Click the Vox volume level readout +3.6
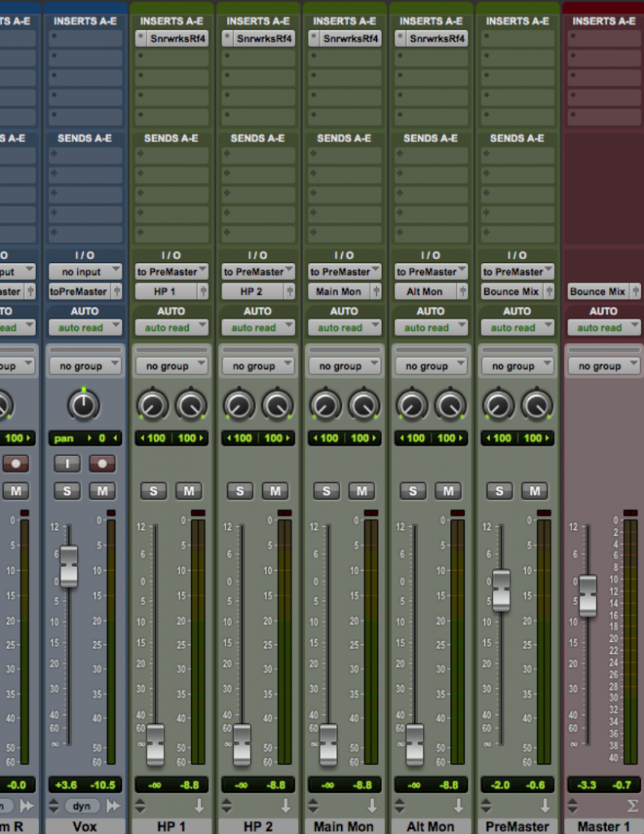Viewport: 644px width, 834px height. (x=66, y=785)
